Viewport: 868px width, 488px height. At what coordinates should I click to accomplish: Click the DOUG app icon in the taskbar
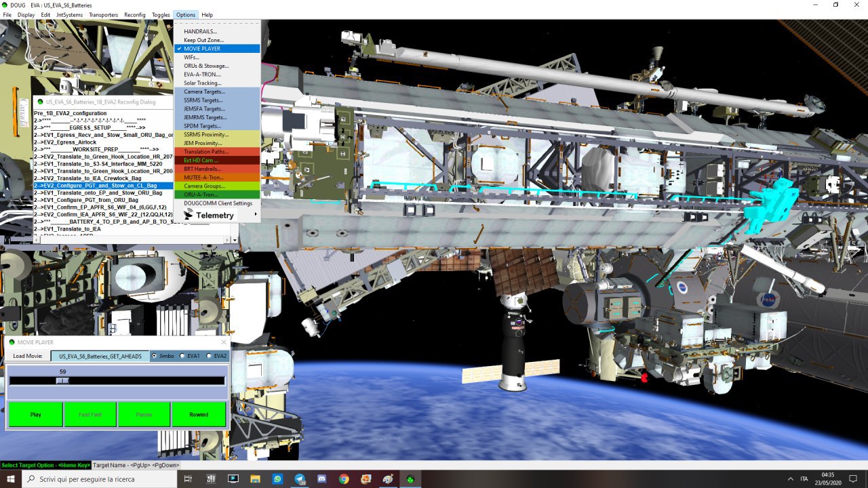[x=410, y=479]
